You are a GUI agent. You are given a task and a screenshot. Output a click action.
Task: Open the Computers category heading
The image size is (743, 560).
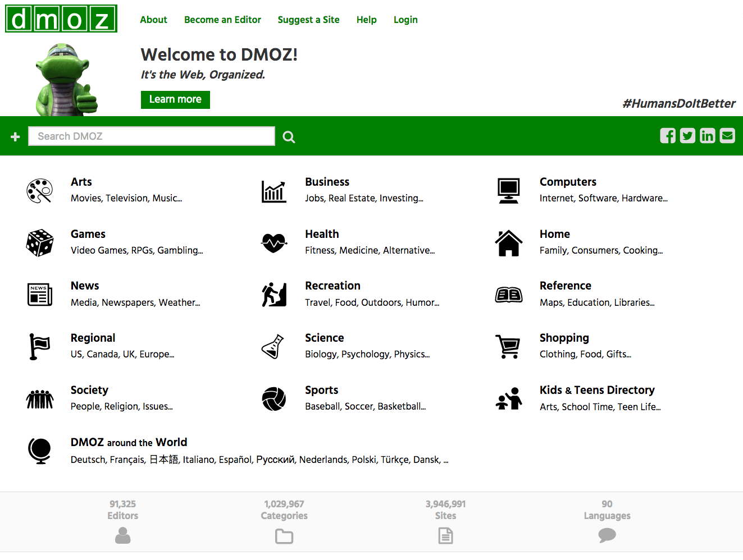click(568, 182)
